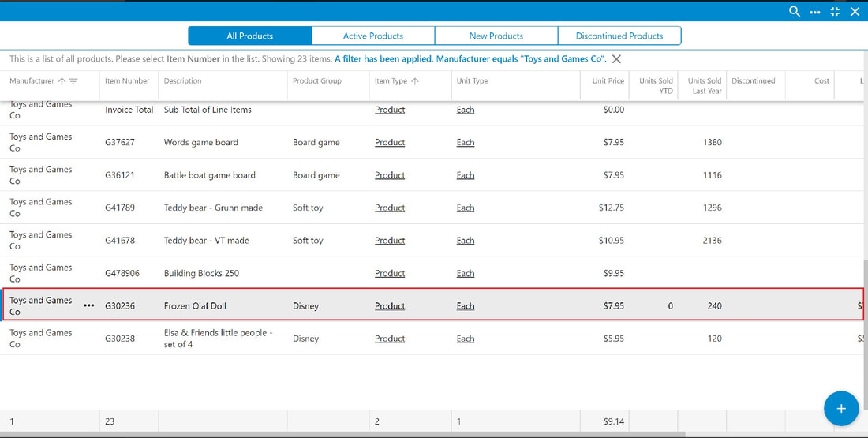Click the Words game board description
The width and height of the screenshot is (868, 438).
[201, 142]
